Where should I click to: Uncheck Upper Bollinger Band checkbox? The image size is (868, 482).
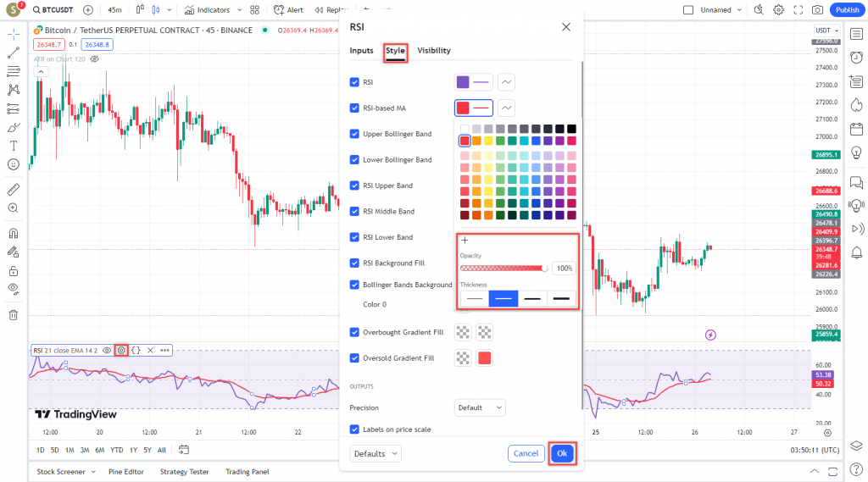pos(354,133)
